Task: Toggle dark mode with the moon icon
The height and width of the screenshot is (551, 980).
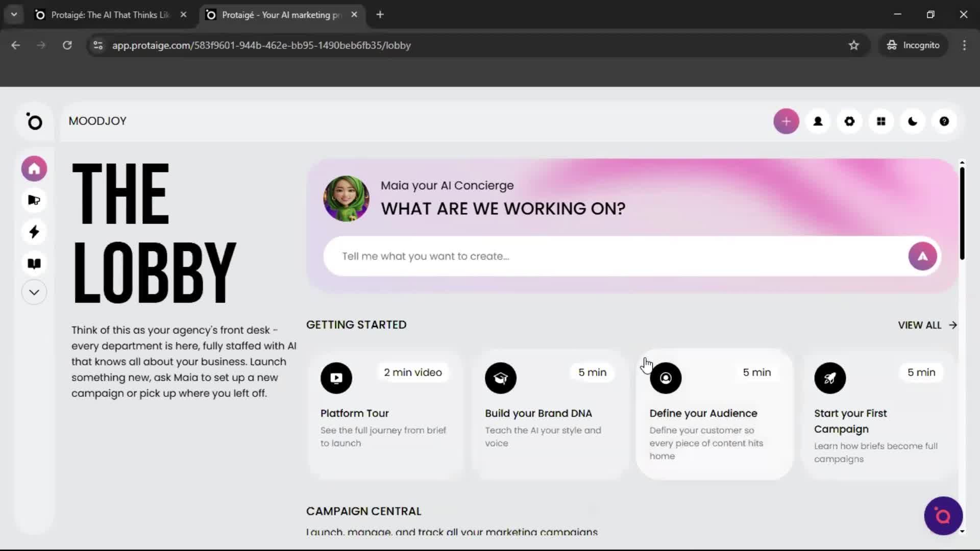Action: click(913, 121)
